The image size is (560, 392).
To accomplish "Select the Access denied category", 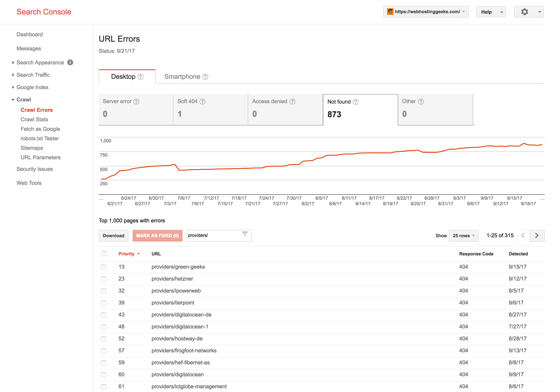I will tap(285, 110).
